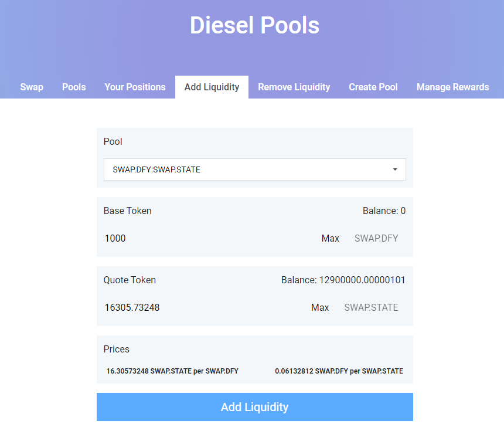Focus the Base Token amount field
504x441 pixels.
click(209, 238)
